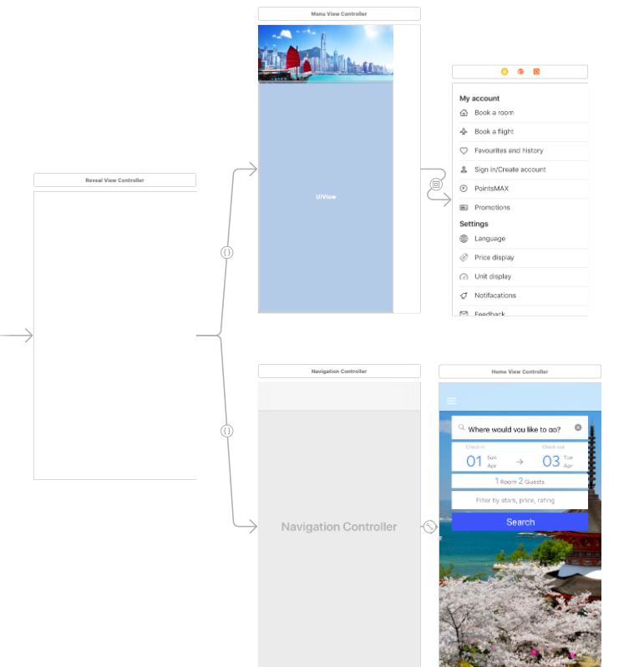Click the airplane icon beside Book a flight
This screenshot has height=667, width=644.
464,131
